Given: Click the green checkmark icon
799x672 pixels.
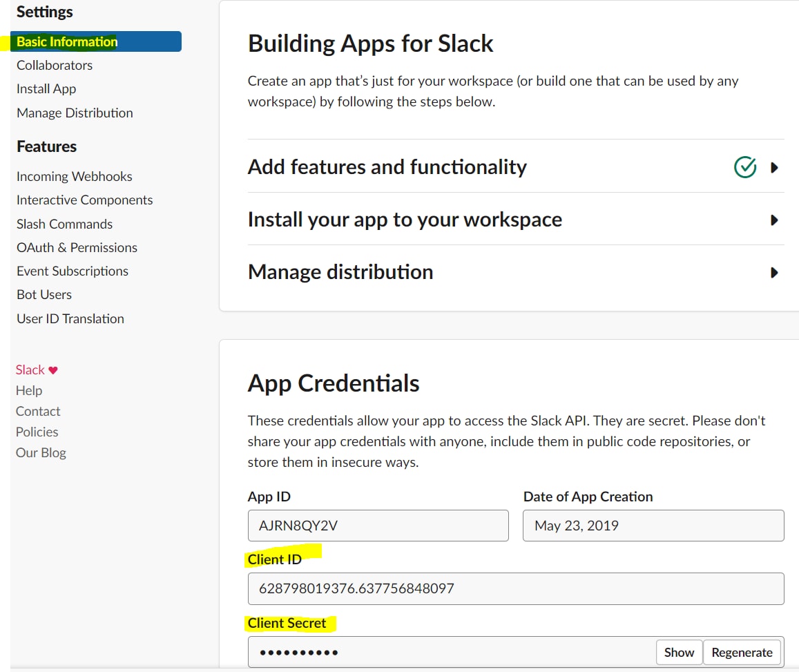Looking at the screenshot, I should click(x=744, y=167).
